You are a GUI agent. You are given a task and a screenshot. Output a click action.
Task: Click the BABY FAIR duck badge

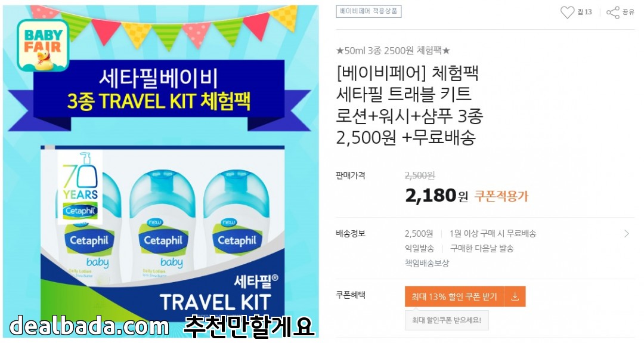(43, 45)
